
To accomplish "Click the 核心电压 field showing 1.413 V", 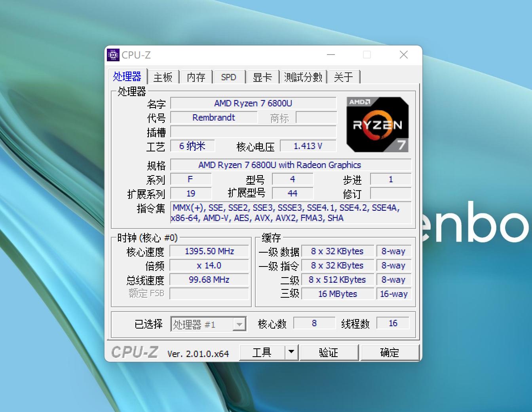I will [x=308, y=146].
